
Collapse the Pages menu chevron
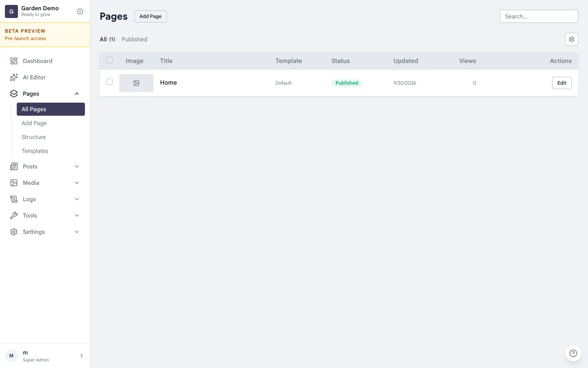click(x=77, y=94)
